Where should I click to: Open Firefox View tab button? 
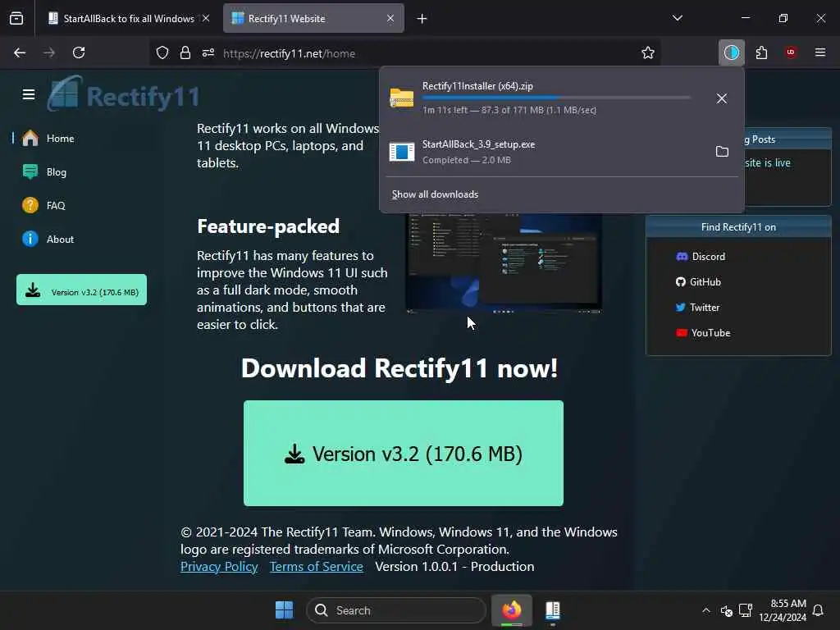point(16,19)
